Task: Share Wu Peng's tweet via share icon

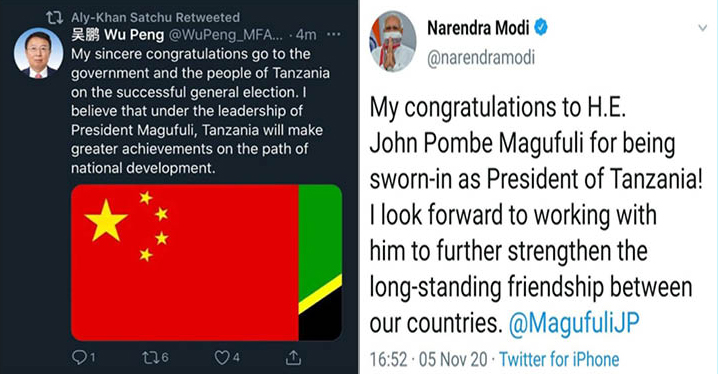Action: (293, 357)
